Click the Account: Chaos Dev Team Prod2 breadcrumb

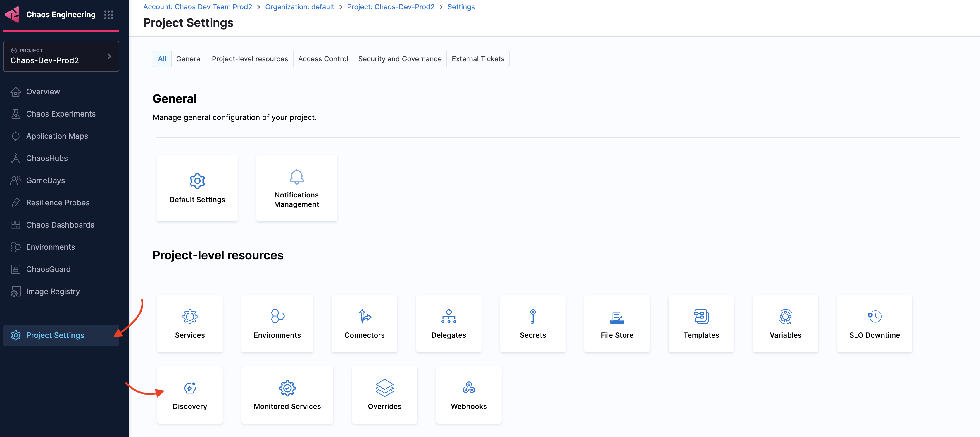(x=197, y=7)
